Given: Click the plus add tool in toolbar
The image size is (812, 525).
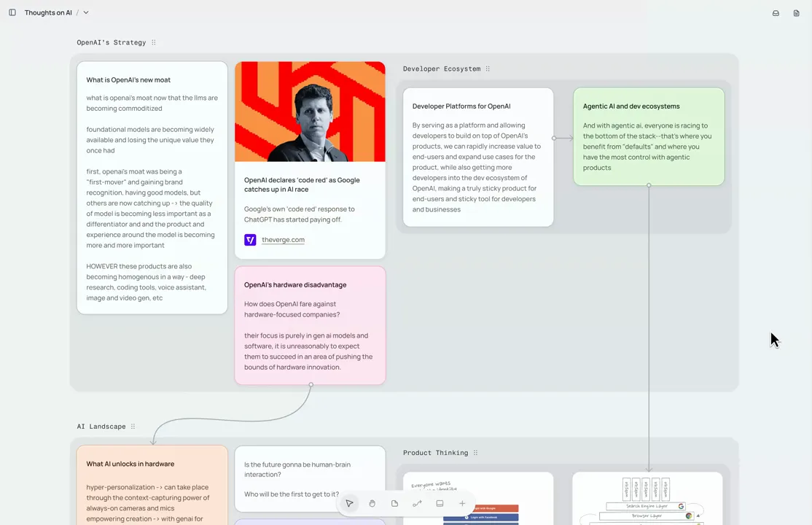Looking at the screenshot, I should pyautogui.click(x=462, y=503).
